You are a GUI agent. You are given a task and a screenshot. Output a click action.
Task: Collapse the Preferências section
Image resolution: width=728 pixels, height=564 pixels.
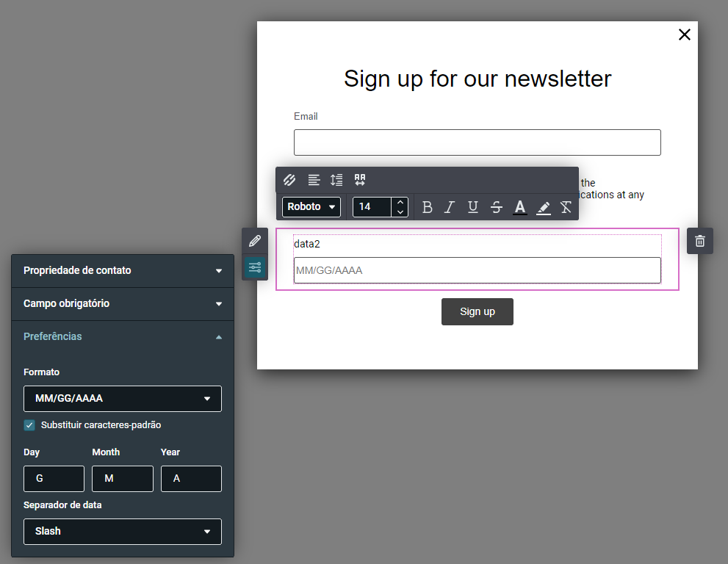point(123,336)
